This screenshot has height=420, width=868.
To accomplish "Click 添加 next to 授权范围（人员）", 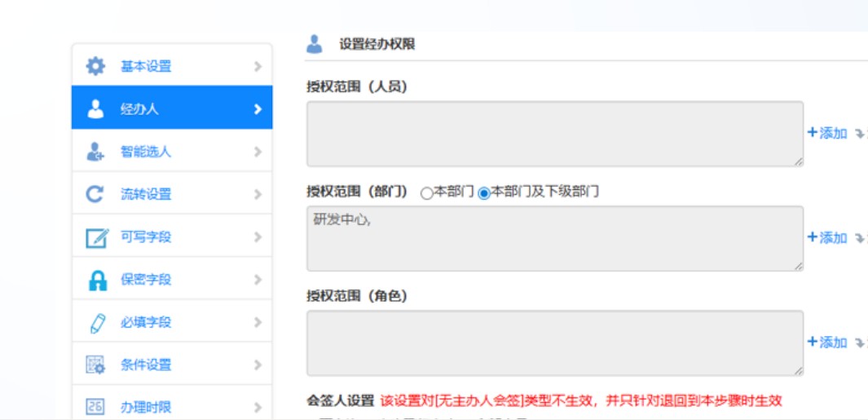I will click(x=827, y=134).
